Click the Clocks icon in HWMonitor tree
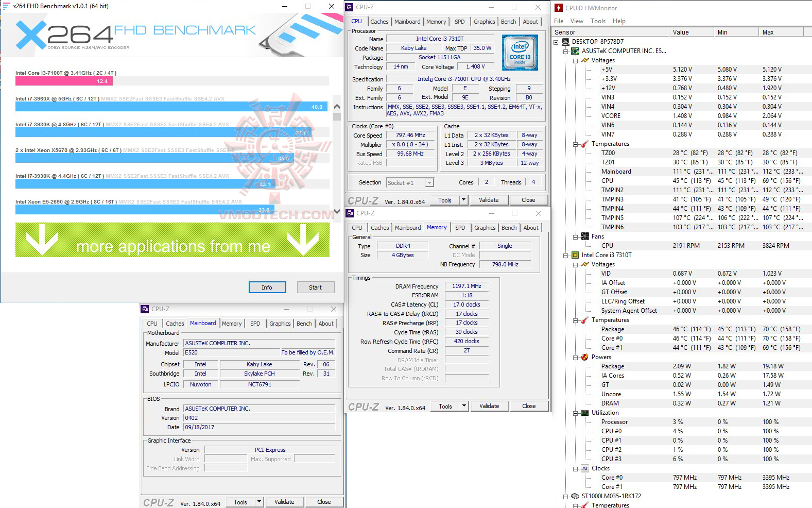Viewport: 812px width, 508px height. pyautogui.click(x=585, y=468)
